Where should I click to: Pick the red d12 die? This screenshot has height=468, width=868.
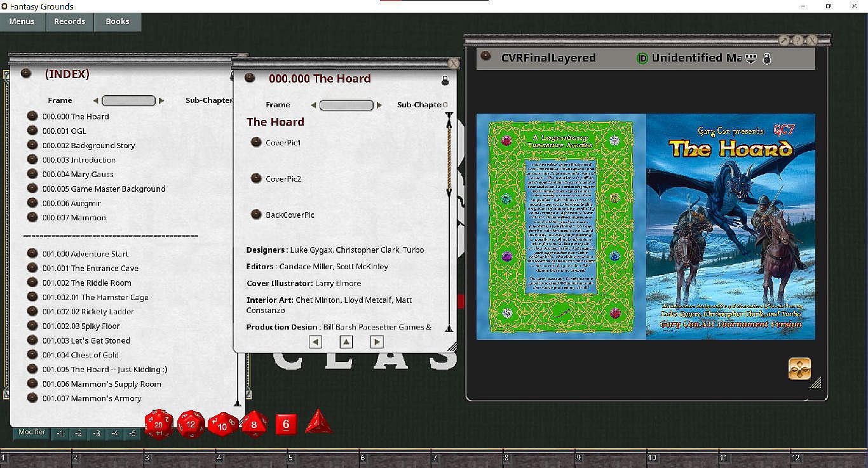(191, 424)
